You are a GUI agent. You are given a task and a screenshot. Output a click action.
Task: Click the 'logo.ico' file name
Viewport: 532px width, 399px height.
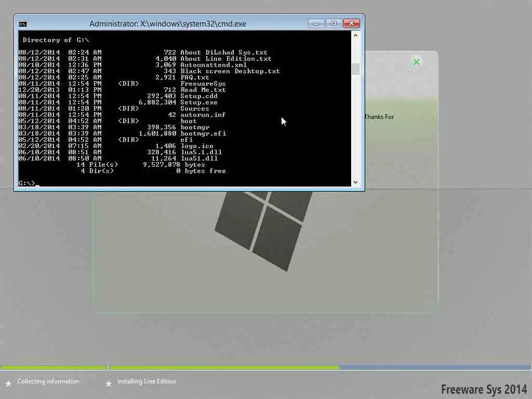tap(197, 146)
